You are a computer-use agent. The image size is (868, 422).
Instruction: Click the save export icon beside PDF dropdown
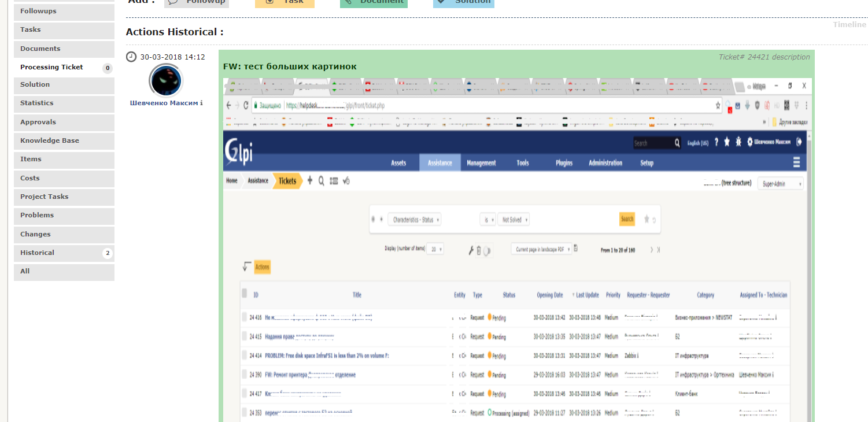click(x=575, y=247)
